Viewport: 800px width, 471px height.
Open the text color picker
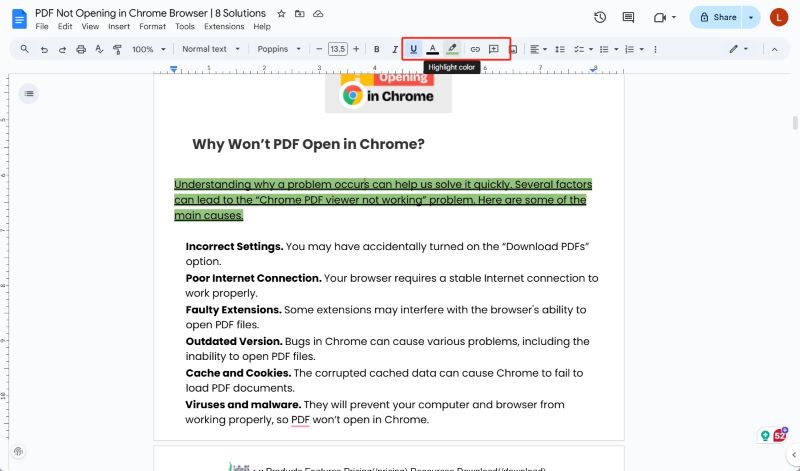(x=432, y=49)
